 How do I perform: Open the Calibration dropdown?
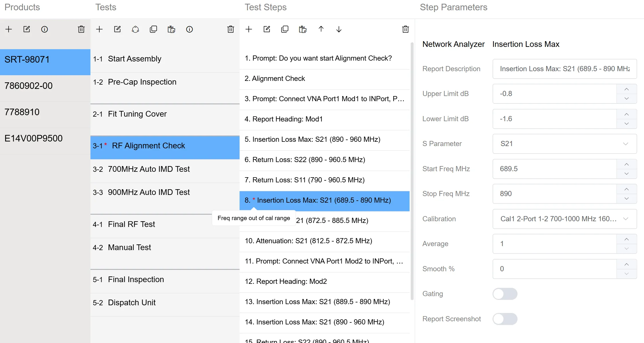626,219
